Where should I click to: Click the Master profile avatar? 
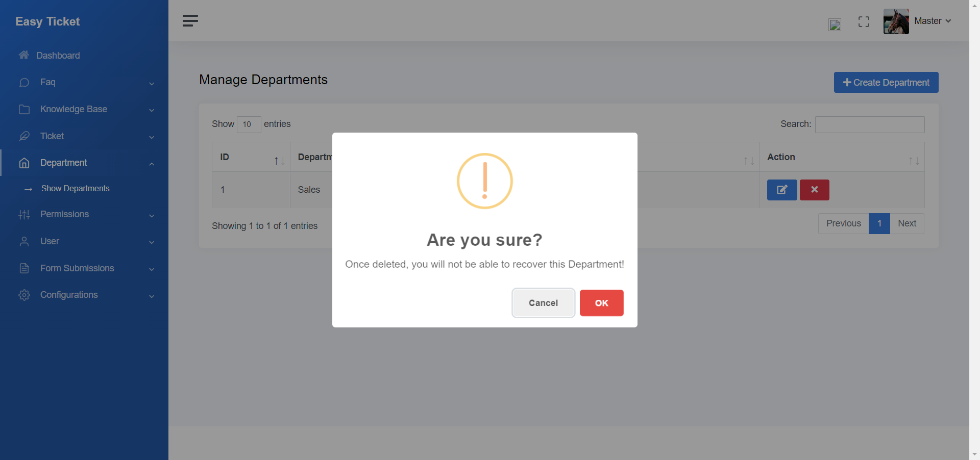point(896,21)
